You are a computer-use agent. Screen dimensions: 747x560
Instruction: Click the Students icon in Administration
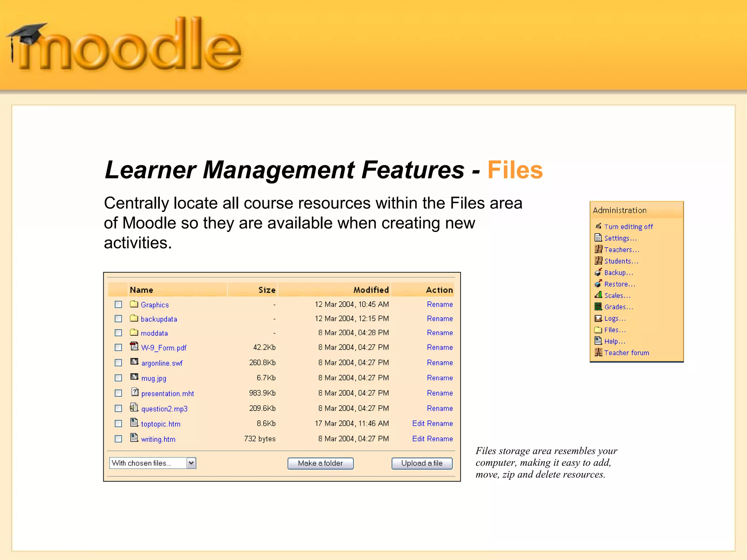(x=598, y=260)
